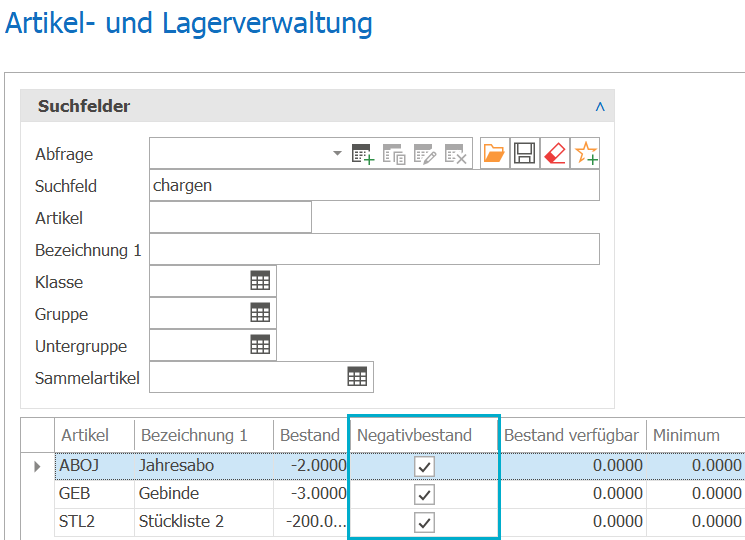Sort by the Negativbestand column header
The height and width of the screenshot is (540, 745).
[x=424, y=435]
